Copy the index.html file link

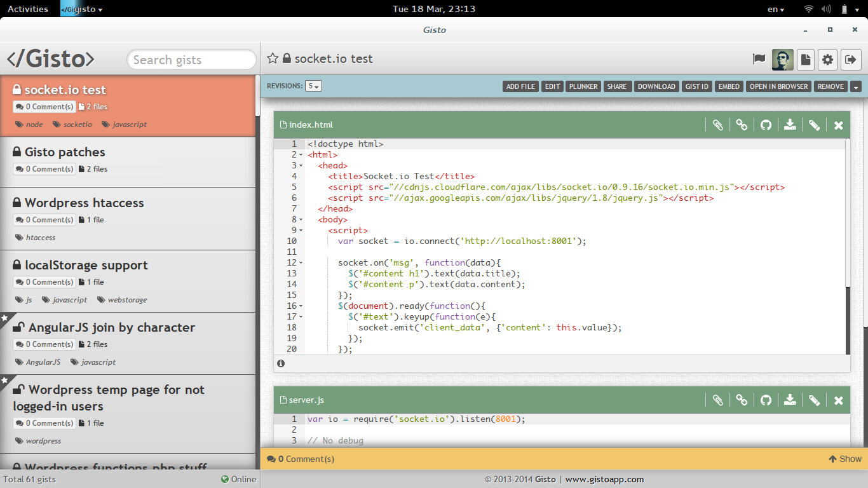click(742, 125)
